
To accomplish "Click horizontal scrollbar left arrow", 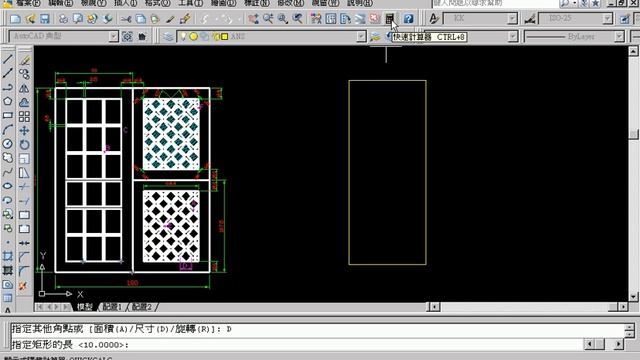I will [x=434, y=307].
